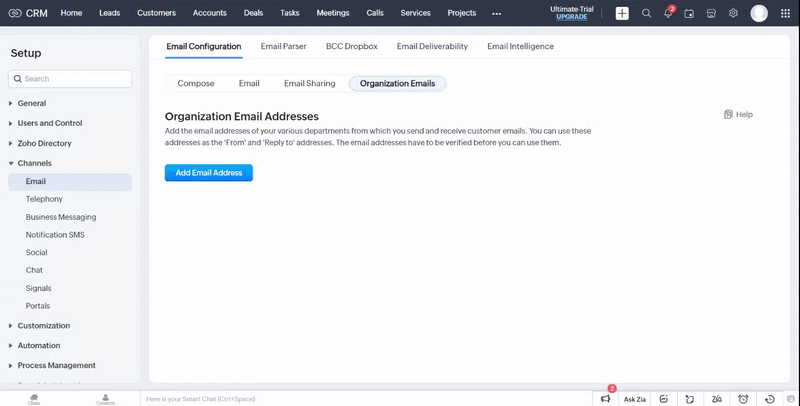
Task: Select Signals under Channels
Action: click(38, 288)
